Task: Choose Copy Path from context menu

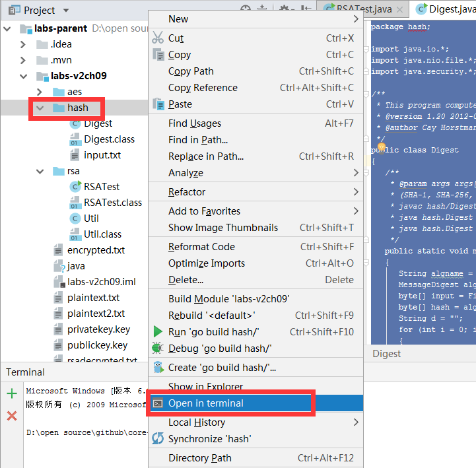Action: [x=255, y=71]
